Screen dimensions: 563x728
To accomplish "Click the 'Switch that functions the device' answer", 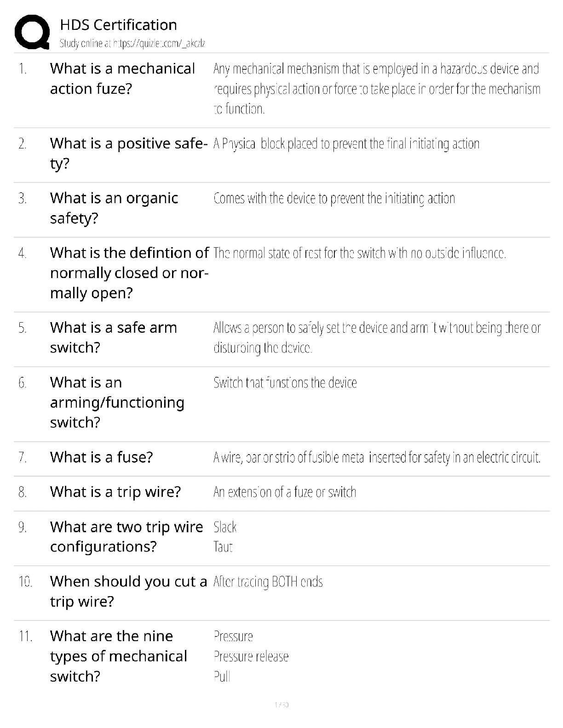I will [285, 383].
